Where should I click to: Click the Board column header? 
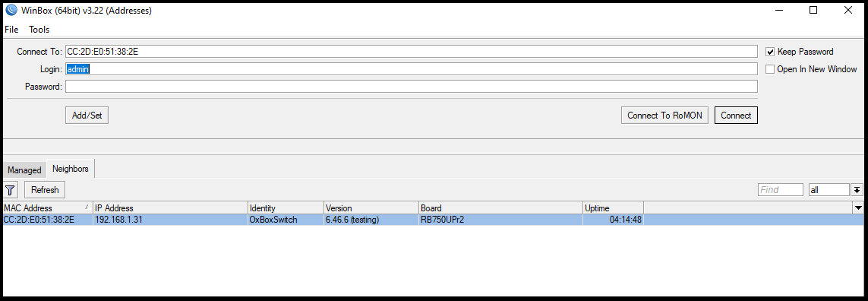pos(500,208)
